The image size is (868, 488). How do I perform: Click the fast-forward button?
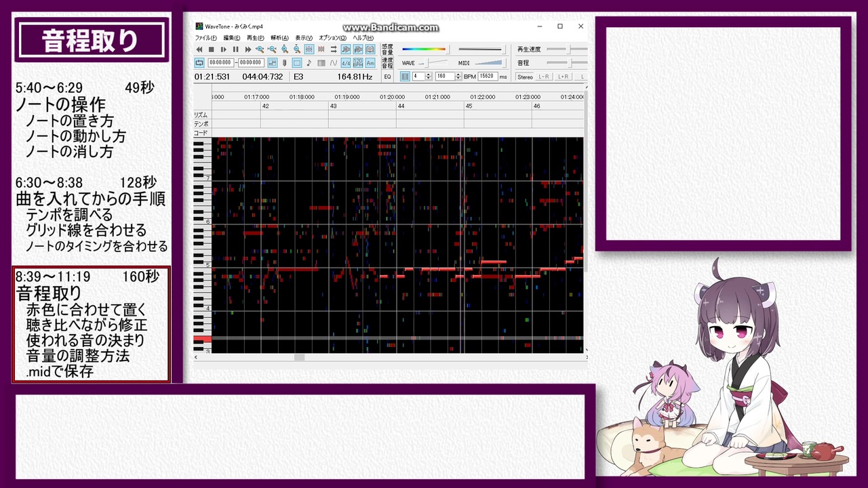click(248, 49)
